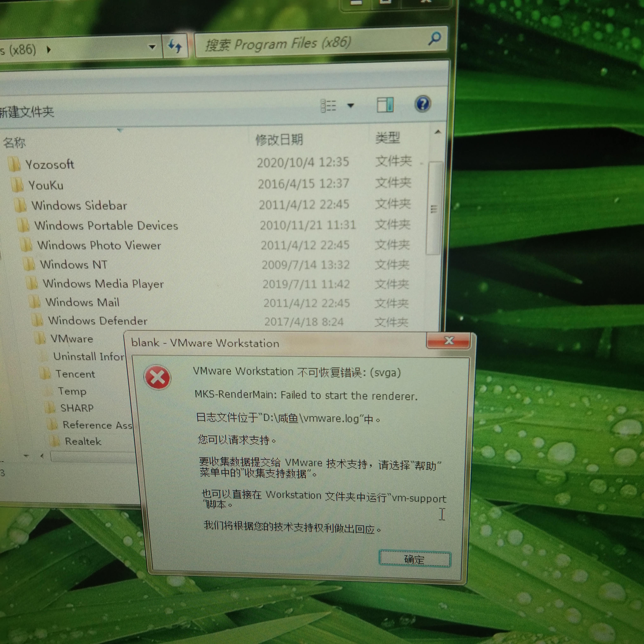Select the Windows Defender folder

tap(98, 321)
